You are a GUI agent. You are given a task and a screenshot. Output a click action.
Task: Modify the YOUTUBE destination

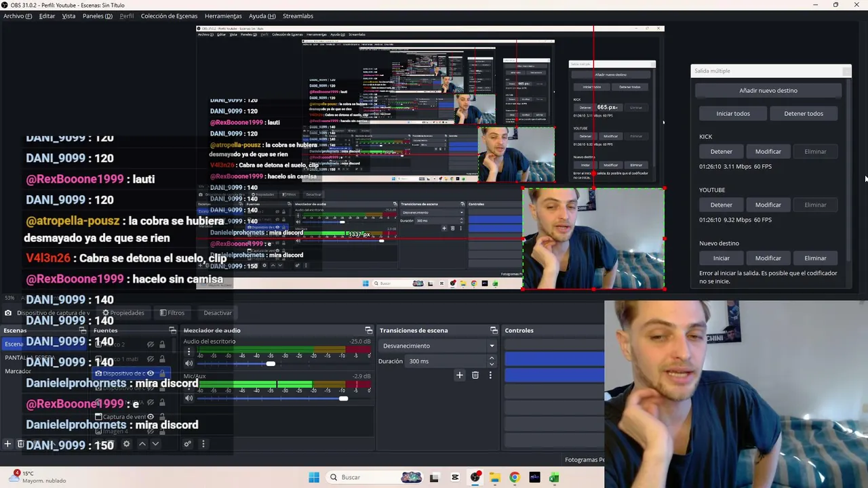768,205
